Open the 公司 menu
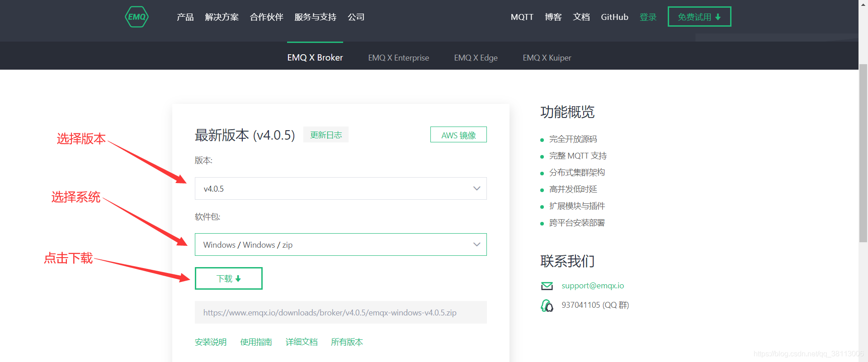 (x=356, y=17)
